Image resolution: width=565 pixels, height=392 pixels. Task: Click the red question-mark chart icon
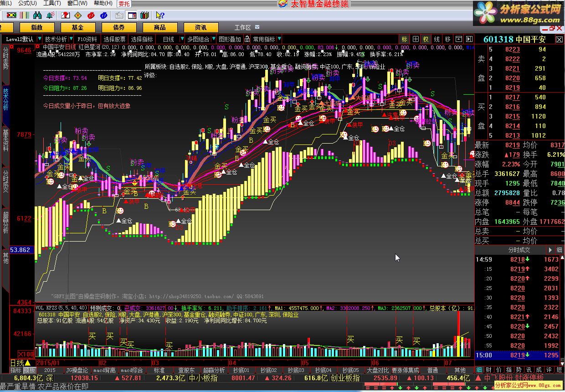[65, 15]
